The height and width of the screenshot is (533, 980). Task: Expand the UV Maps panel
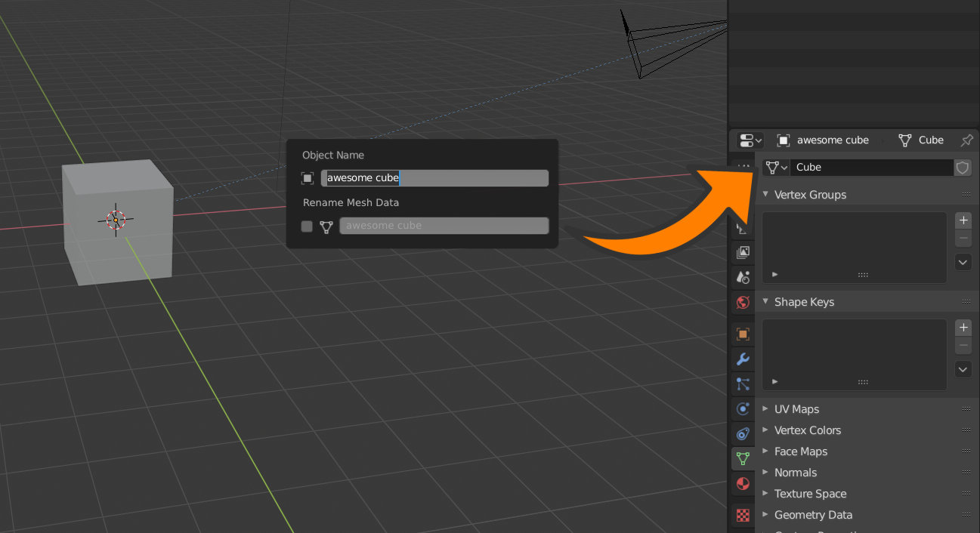tap(765, 409)
